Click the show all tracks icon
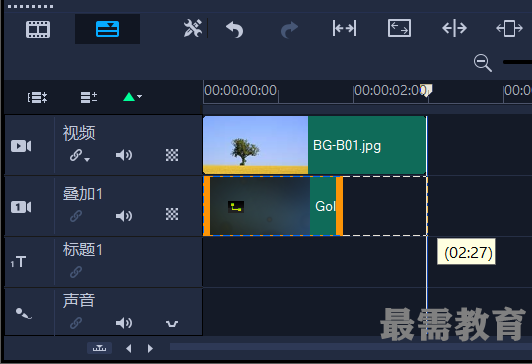532x364 pixels. coord(37,97)
